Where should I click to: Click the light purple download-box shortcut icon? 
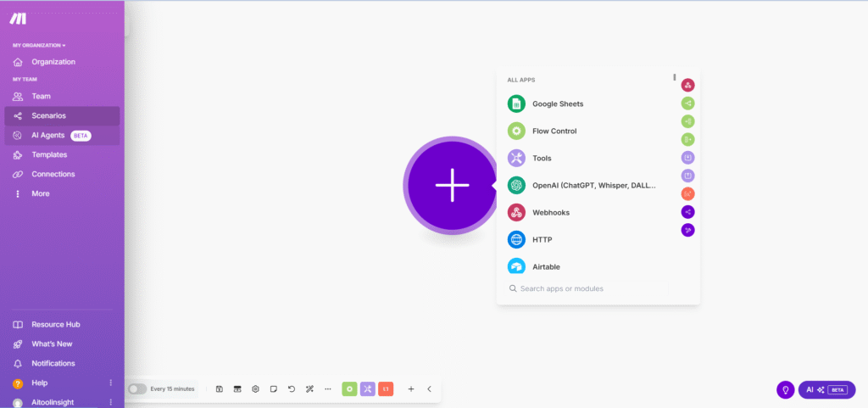coord(687,158)
